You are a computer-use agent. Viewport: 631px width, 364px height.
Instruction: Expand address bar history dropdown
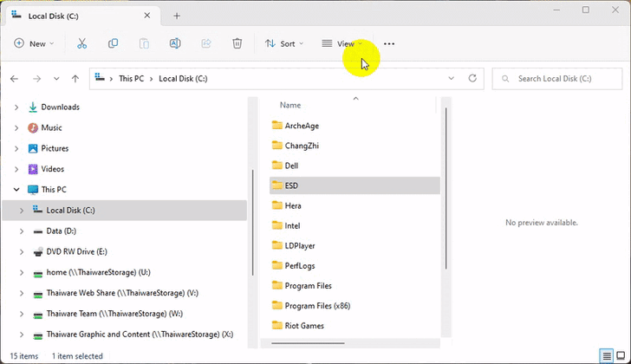[x=451, y=78]
